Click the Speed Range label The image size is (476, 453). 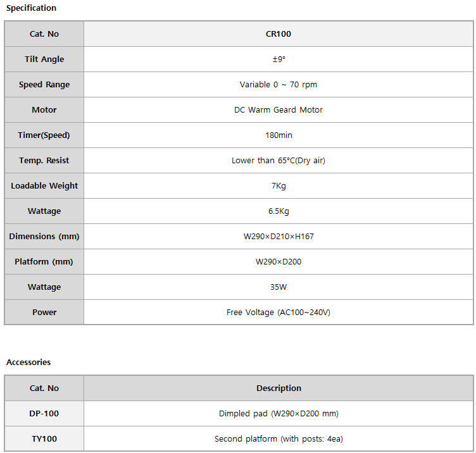(x=44, y=84)
